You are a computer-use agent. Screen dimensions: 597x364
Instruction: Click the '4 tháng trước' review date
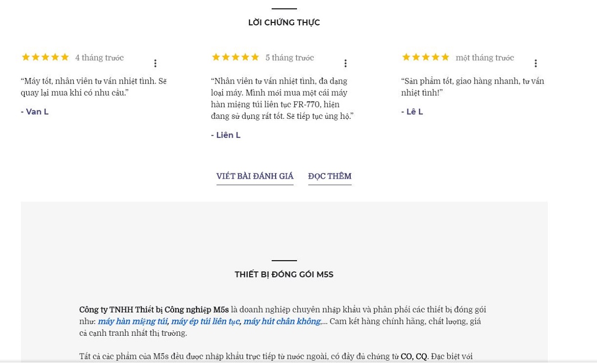99,58
